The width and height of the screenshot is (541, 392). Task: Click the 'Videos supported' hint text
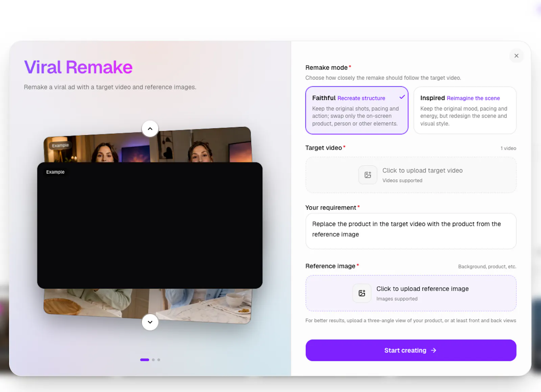coord(402,180)
